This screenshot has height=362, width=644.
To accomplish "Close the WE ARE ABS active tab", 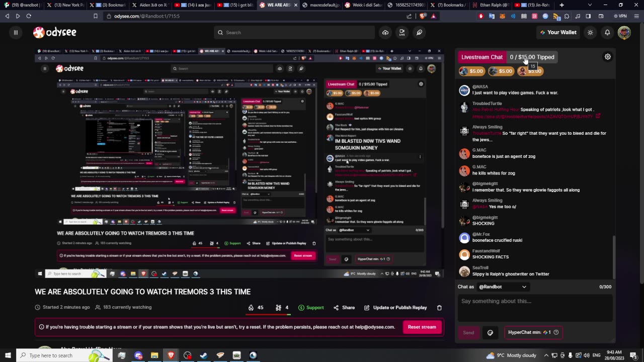I will coord(296,5).
